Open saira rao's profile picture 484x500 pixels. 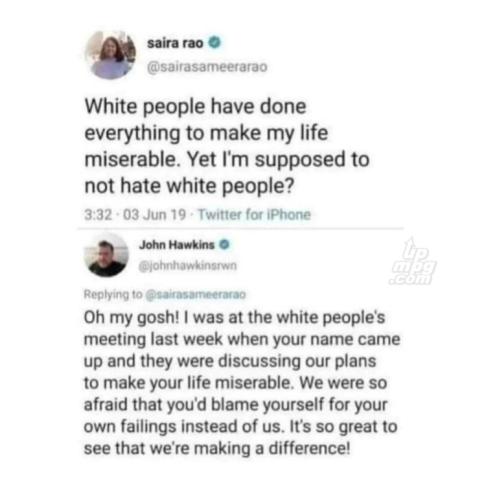(x=110, y=55)
